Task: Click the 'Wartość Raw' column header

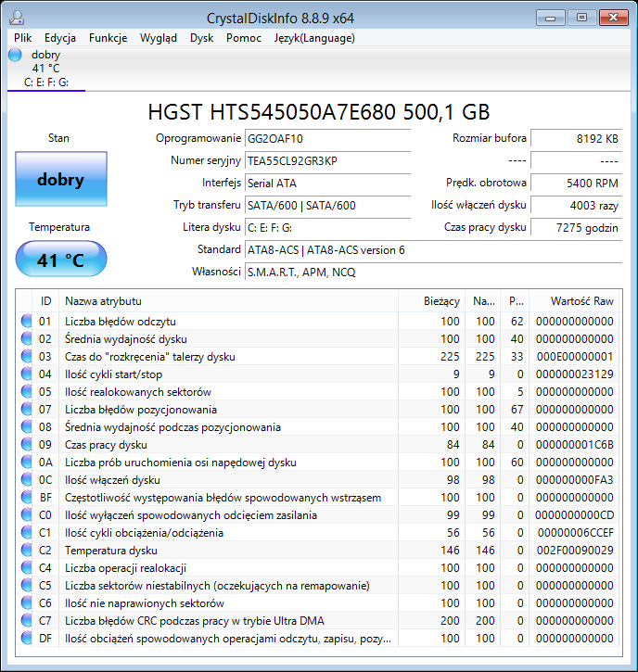Action: tap(574, 301)
